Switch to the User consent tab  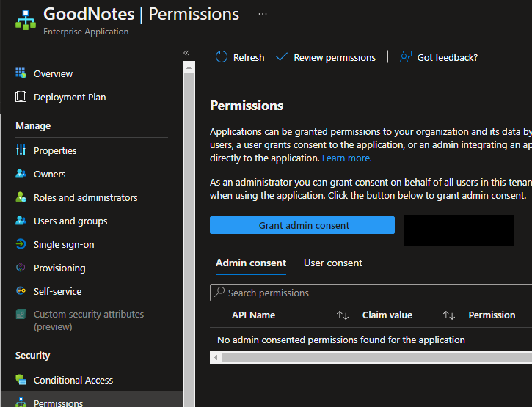pos(333,263)
